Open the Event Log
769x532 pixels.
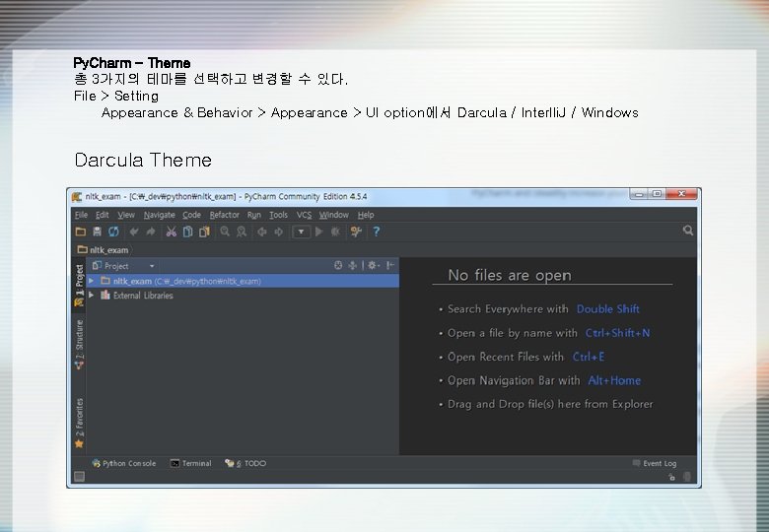click(655, 463)
